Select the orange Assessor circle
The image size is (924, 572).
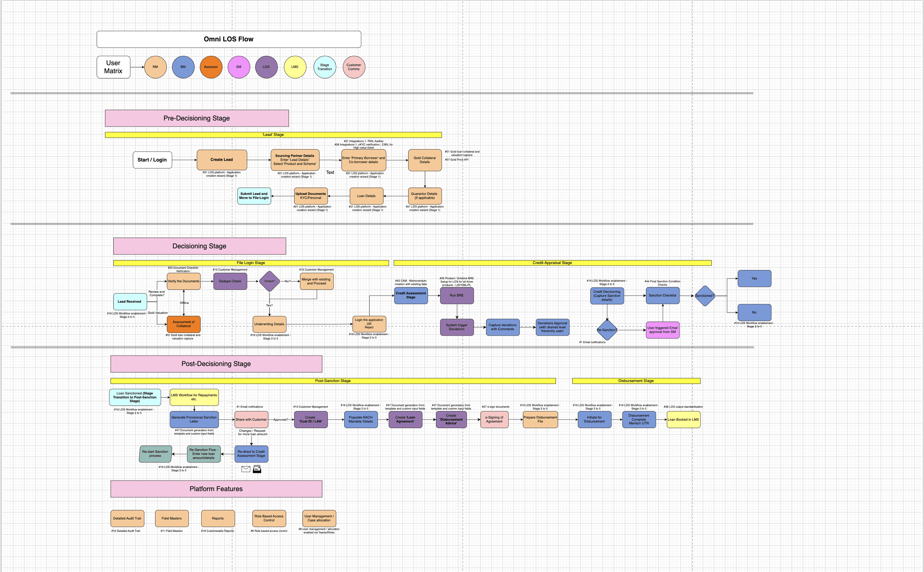coord(211,67)
